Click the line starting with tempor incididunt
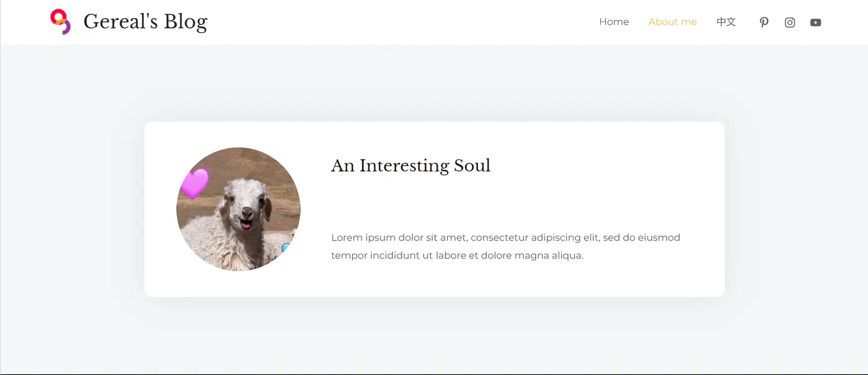The height and width of the screenshot is (375, 868). point(457,255)
